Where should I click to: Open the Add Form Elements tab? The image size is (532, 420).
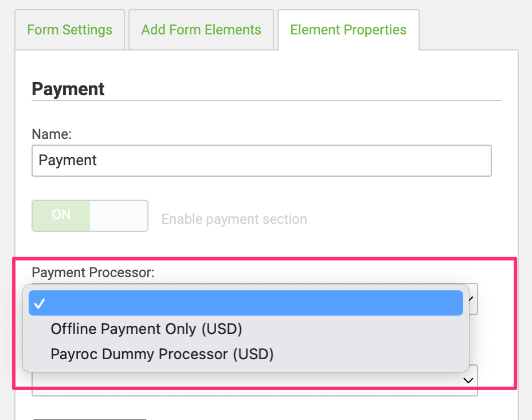click(x=201, y=30)
